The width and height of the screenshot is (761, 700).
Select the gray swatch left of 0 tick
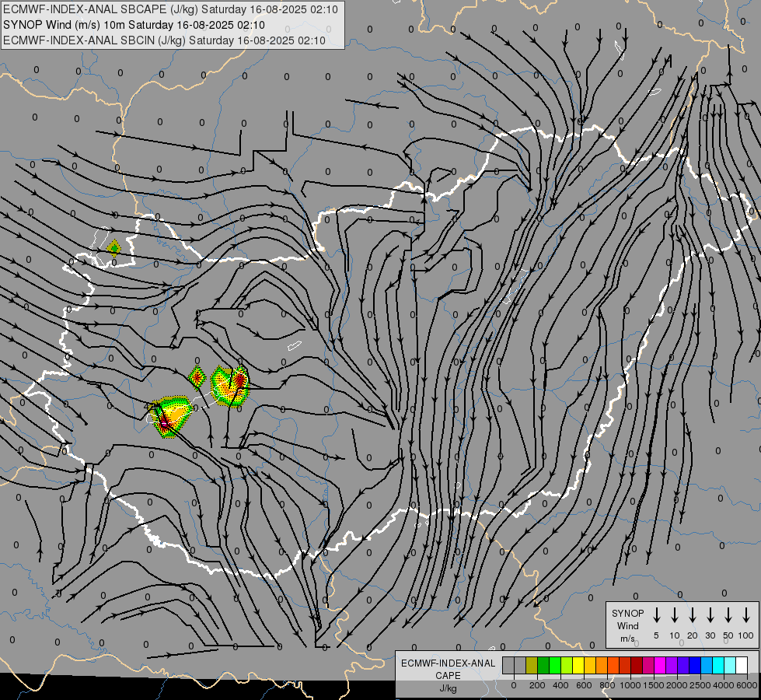pyautogui.click(x=508, y=666)
